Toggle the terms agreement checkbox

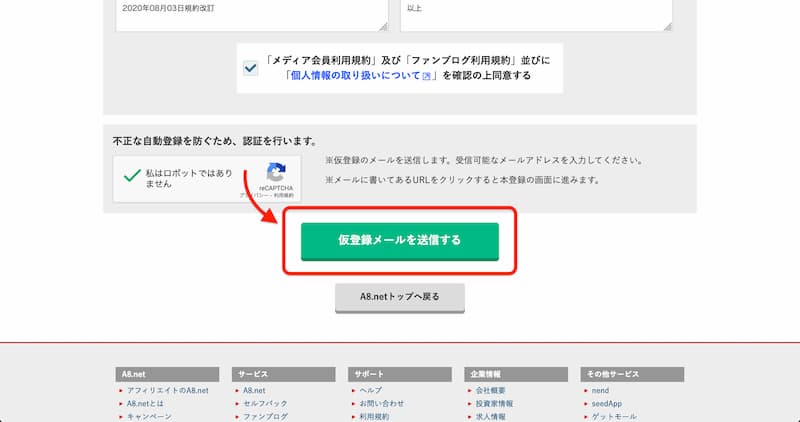click(x=251, y=68)
